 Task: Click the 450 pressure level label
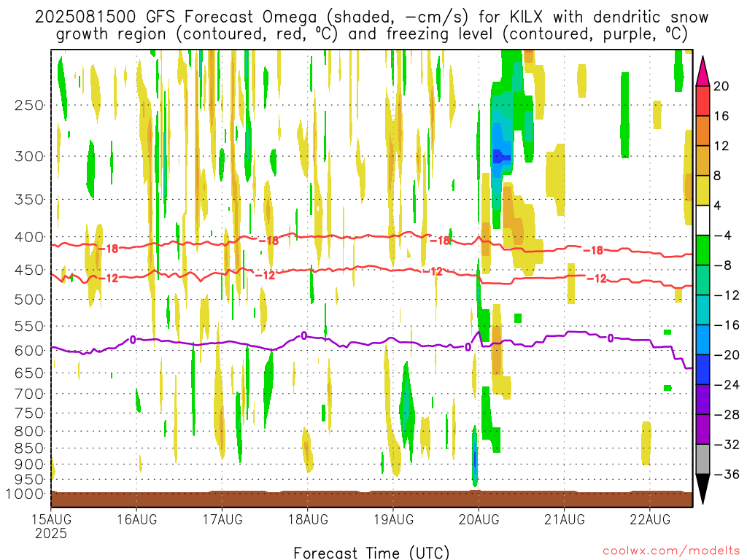(29, 270)
